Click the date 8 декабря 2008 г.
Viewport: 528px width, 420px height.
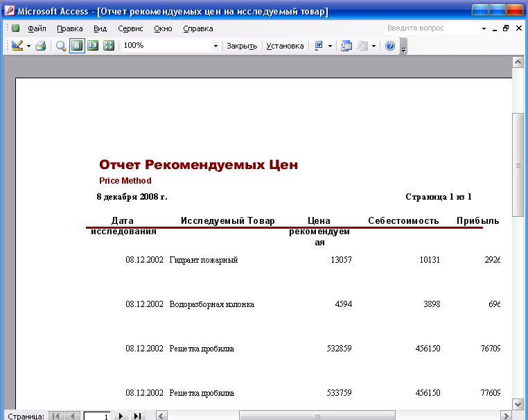point(132,197)
